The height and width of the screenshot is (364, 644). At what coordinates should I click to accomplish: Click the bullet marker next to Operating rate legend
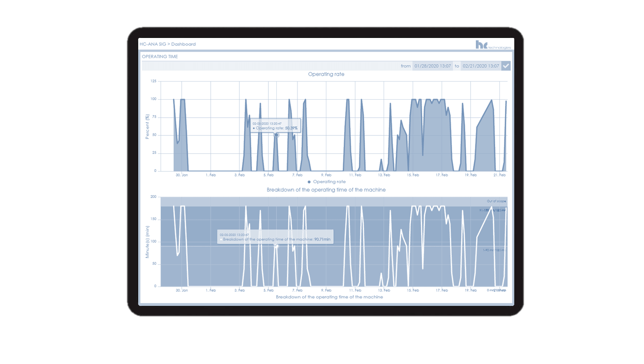pos(309,182)
